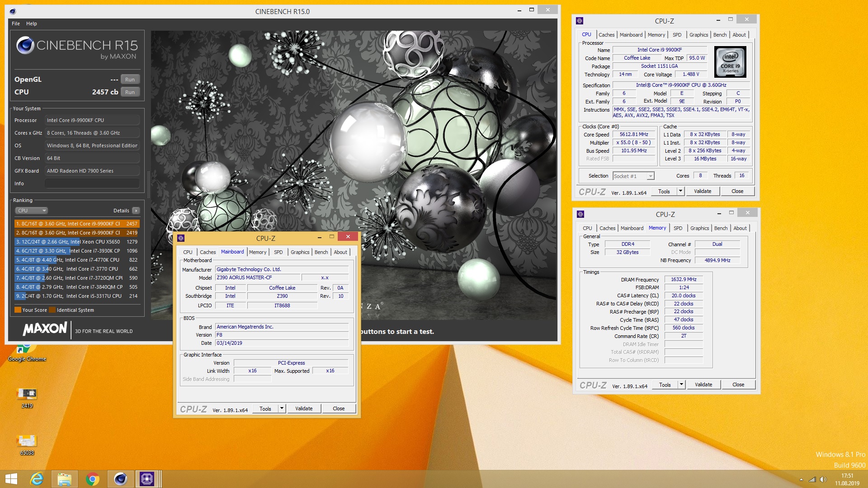Click the Cinebench app icon in title bar

[13, 11]
